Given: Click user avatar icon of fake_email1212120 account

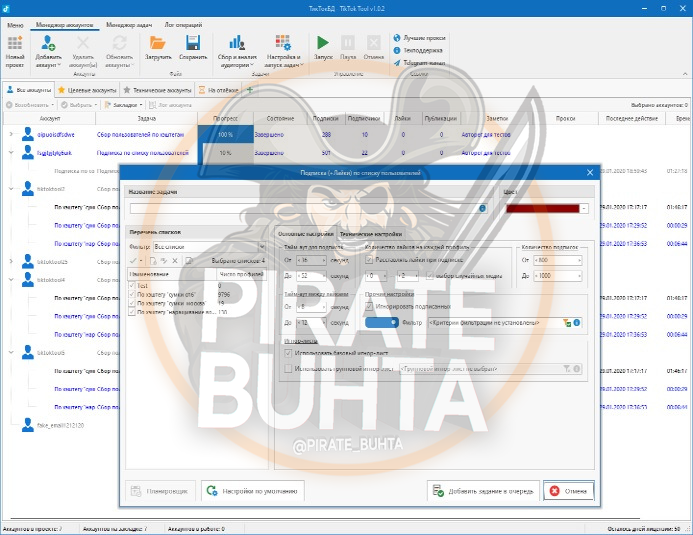Looking at the screenshot, I should click(28, 425).
